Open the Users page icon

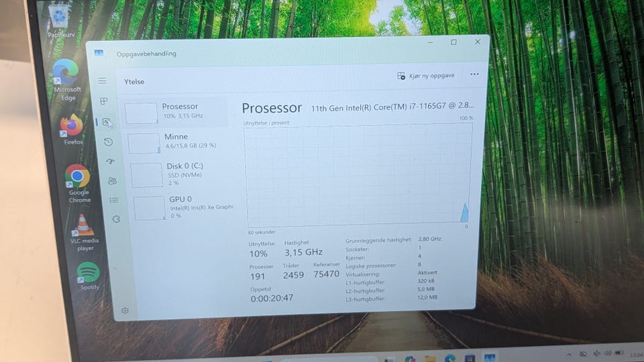click(x=112, y=180)
